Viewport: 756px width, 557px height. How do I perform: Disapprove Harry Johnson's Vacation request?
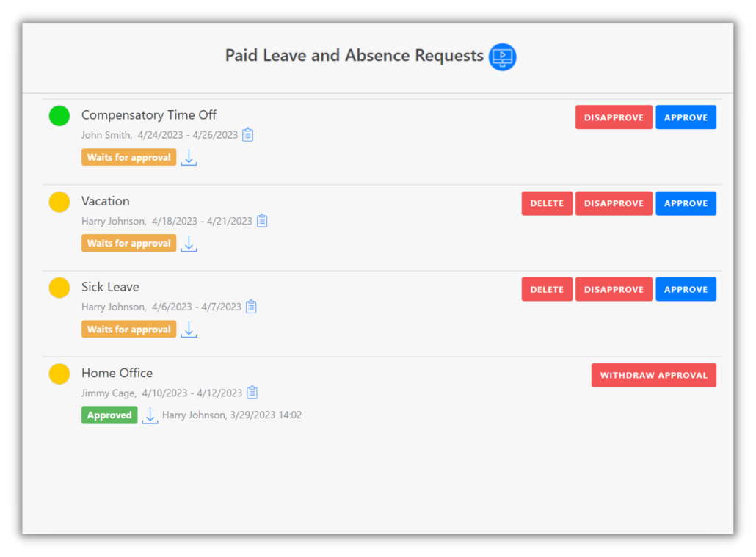tap(614, 203)
